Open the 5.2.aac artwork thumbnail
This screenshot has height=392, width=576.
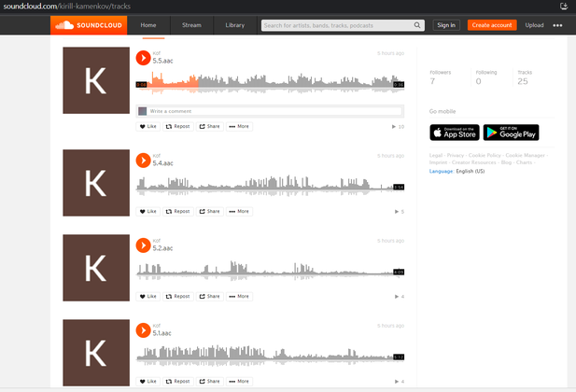(x=96, y=268)
